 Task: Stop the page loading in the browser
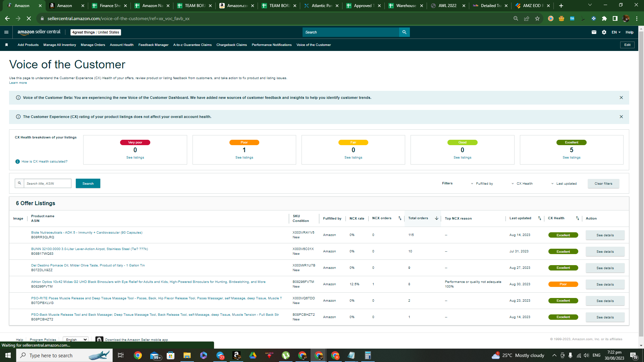(29, 18)
